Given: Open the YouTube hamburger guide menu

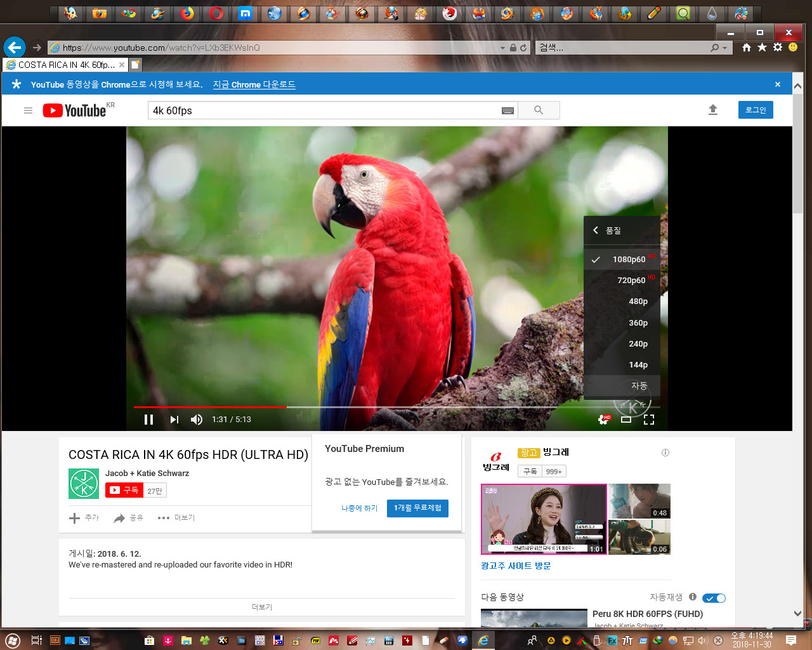Looking at the screenshot, I should 28,110.
